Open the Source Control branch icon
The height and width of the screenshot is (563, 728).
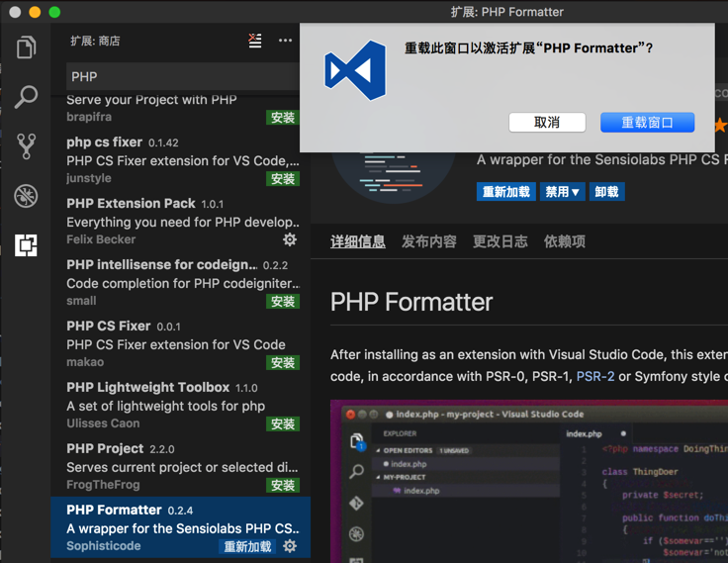click(x=26, y=146)
